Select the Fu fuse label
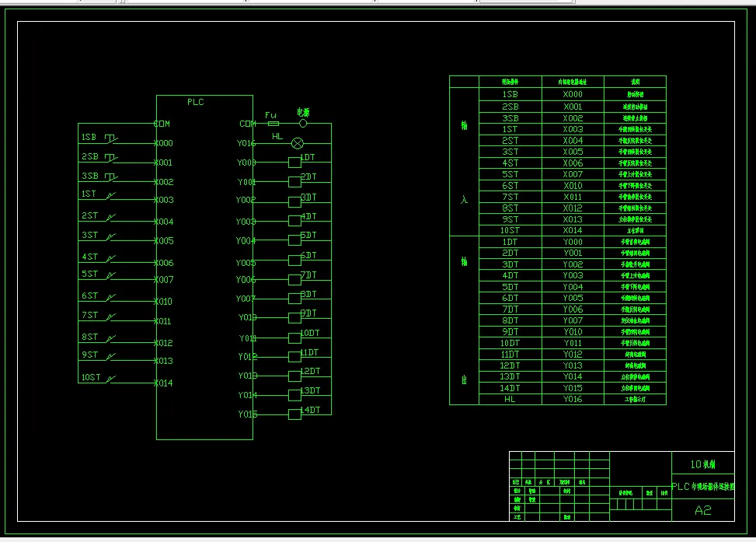756x542 pixels. (270, 115)
